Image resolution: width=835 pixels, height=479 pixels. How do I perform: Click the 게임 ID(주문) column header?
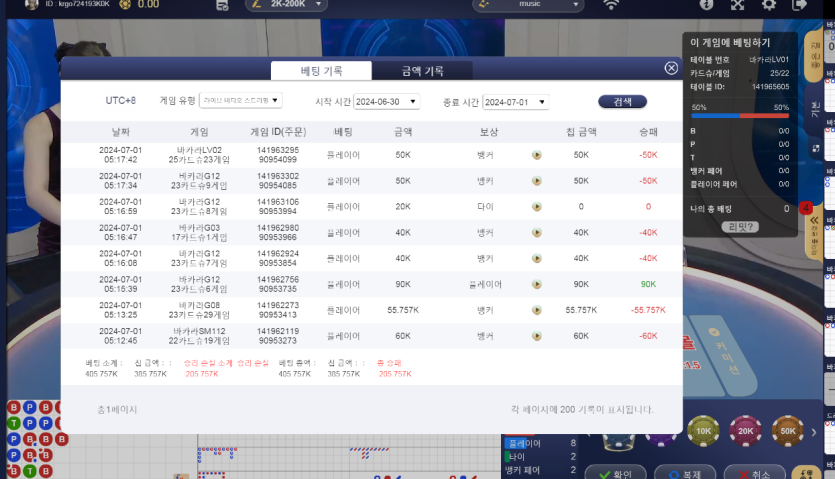[278, 132]
